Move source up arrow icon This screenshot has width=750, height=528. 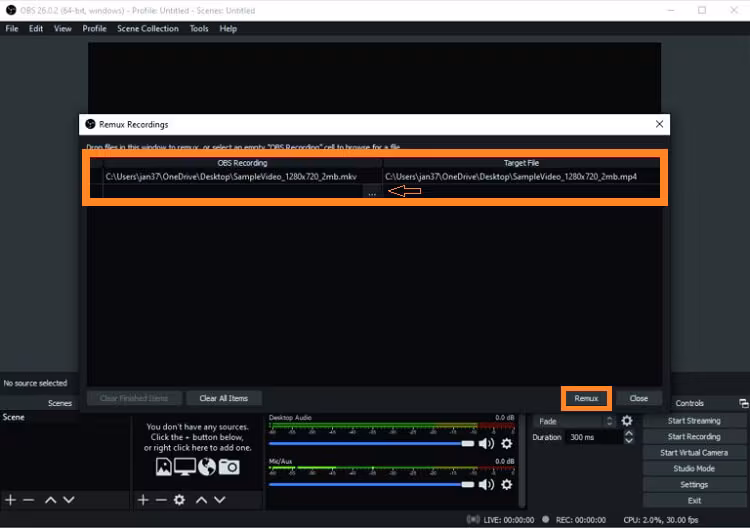[x=201, y=500]
